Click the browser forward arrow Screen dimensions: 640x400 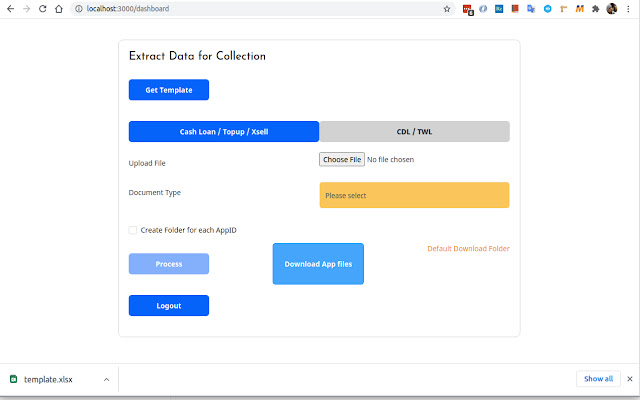27,9
